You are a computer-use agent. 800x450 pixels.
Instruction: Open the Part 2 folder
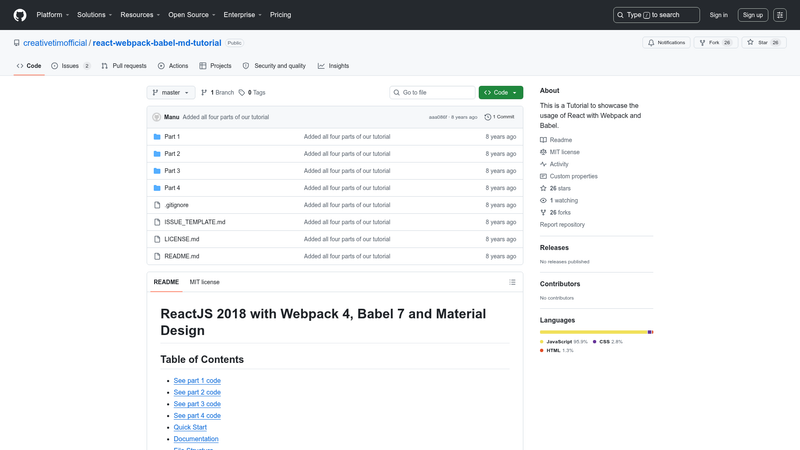pyautogui.click(x=172, y=154)
